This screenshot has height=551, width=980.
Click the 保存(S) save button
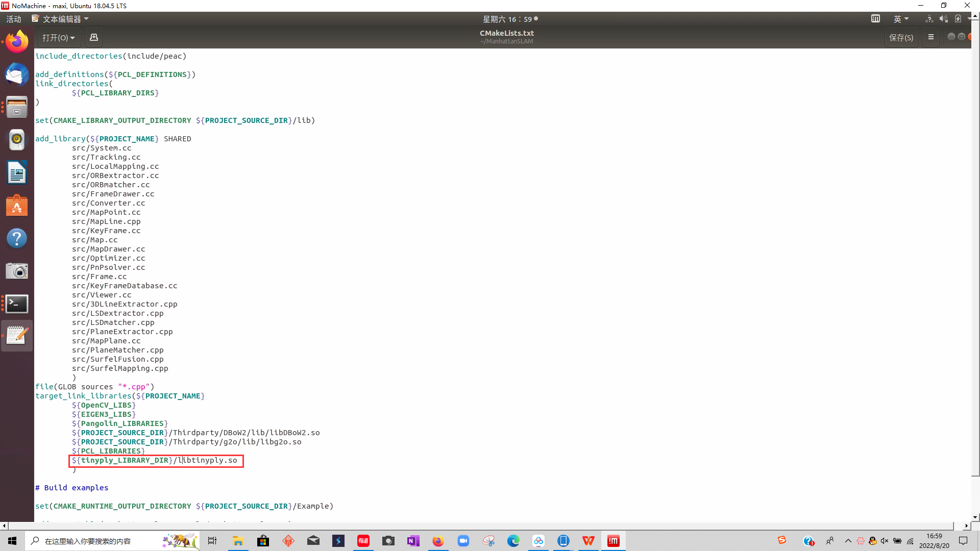901,38
